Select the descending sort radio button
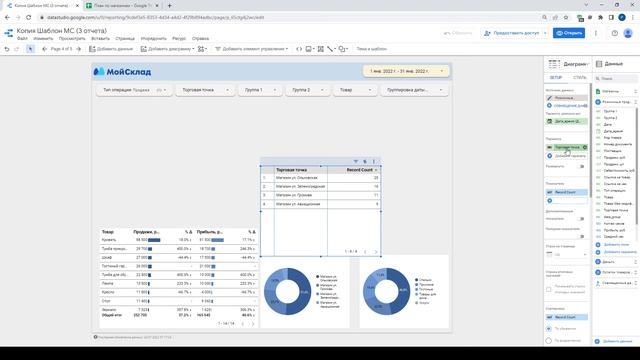640x360 pixels. 549,329
